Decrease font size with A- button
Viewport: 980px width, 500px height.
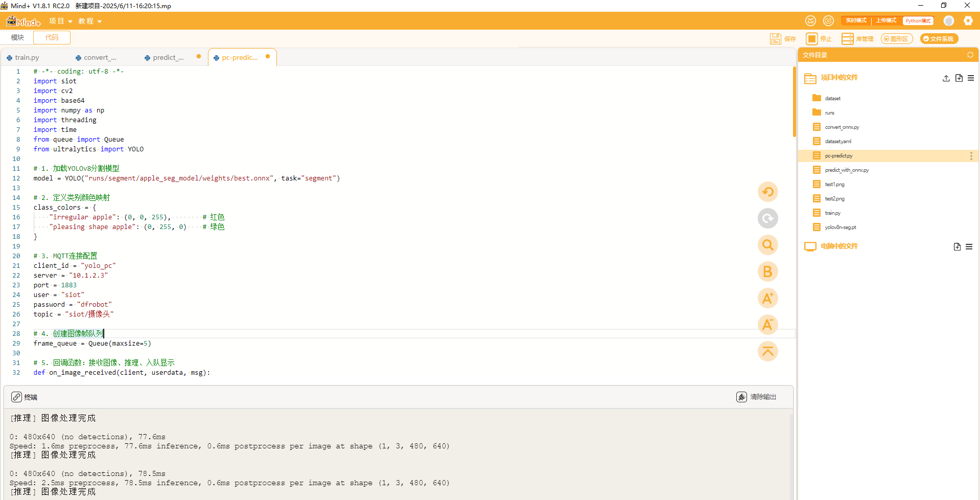[x=767, y=325]
